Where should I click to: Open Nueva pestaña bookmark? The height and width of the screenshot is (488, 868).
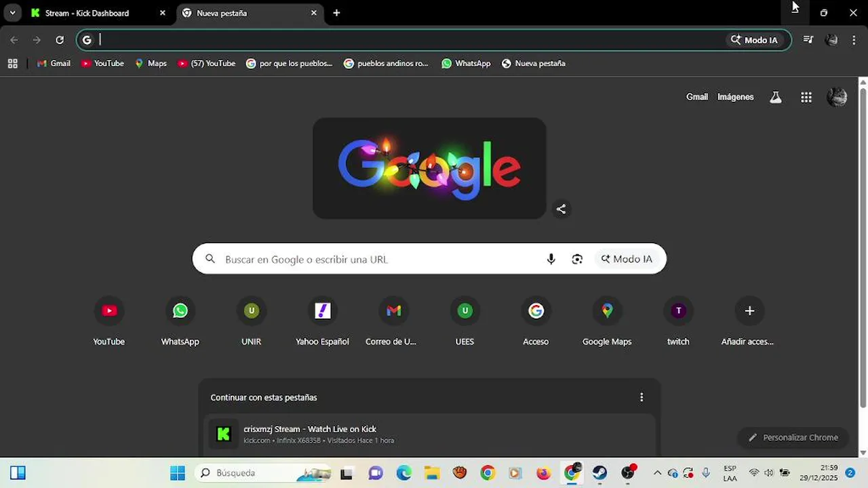pyautogui.click(x=534, y=63)
